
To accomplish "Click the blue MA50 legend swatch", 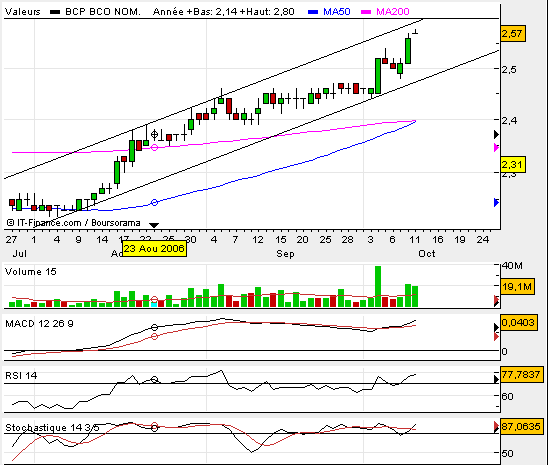I will (x=313, y=12).
